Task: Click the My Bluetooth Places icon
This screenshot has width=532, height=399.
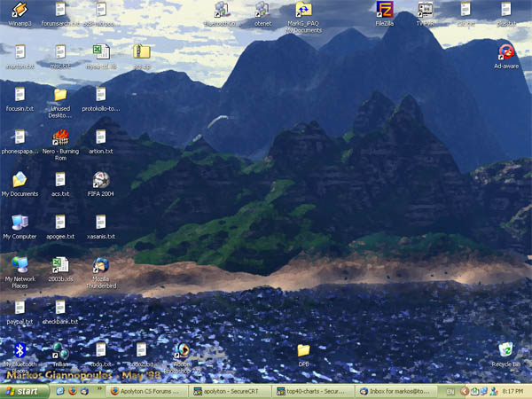Action: pyautogui.click(x=20, y=350)
